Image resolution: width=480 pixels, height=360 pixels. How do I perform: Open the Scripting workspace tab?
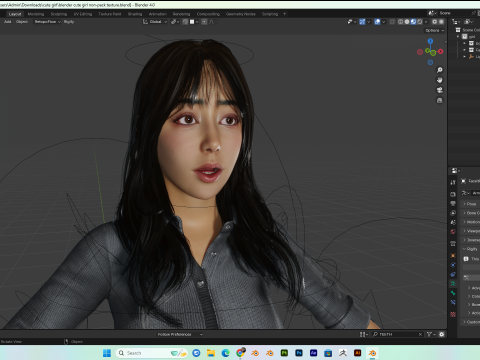(270, 14)
